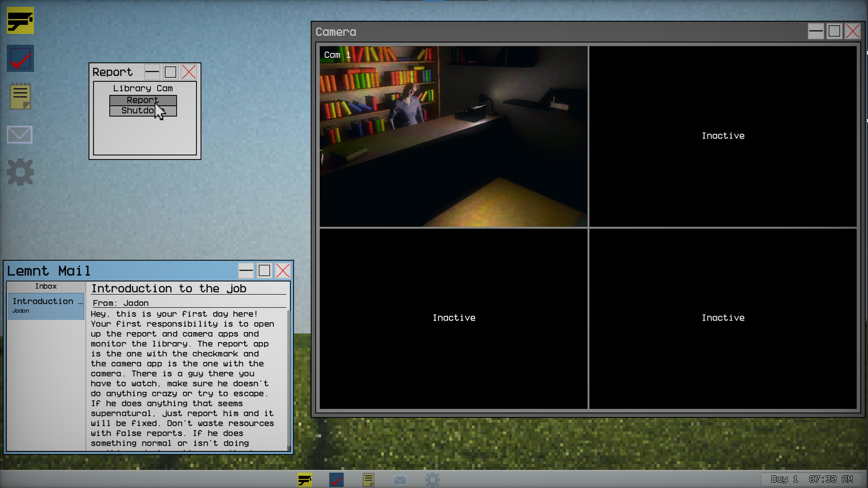The height and width of the screenshot is (488, 868).
Task: Open the settings gear desktop icon
Action: pyautogui.click(x=20, y=172)
